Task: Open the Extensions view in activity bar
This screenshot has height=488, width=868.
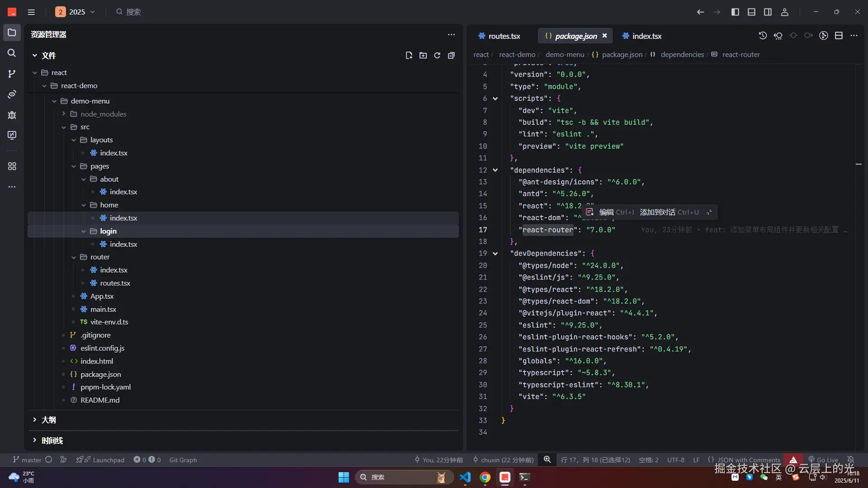Action: pyautogui.click(x=12, y=166)
